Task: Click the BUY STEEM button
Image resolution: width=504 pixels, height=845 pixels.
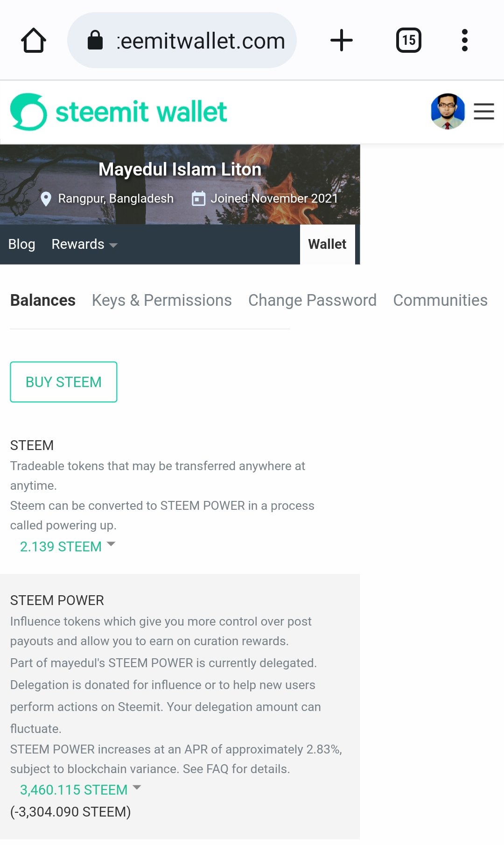Action: 63,382
